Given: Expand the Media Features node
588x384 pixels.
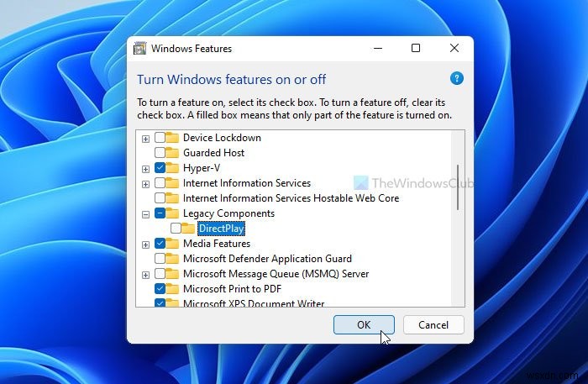Looking at the screenshot, I should (145, 245).
